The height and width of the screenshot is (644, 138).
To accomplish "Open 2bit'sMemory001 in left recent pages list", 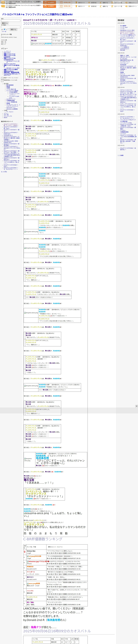I will [11, 142].
